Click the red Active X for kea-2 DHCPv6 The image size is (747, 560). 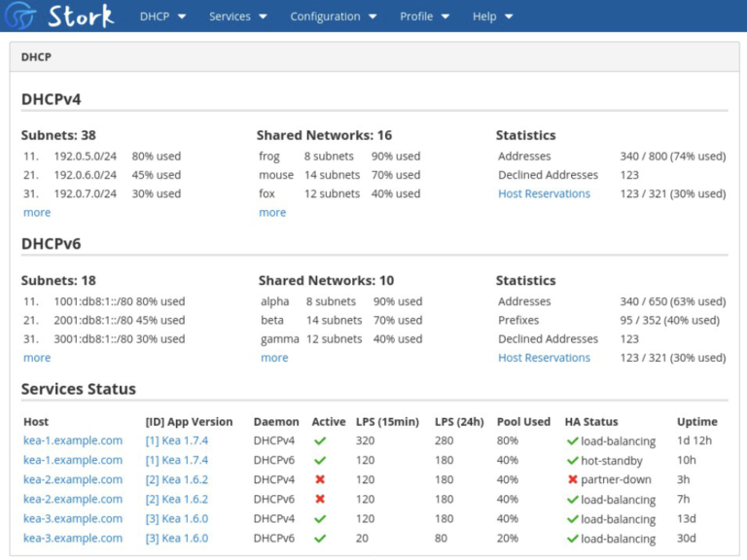319,500
